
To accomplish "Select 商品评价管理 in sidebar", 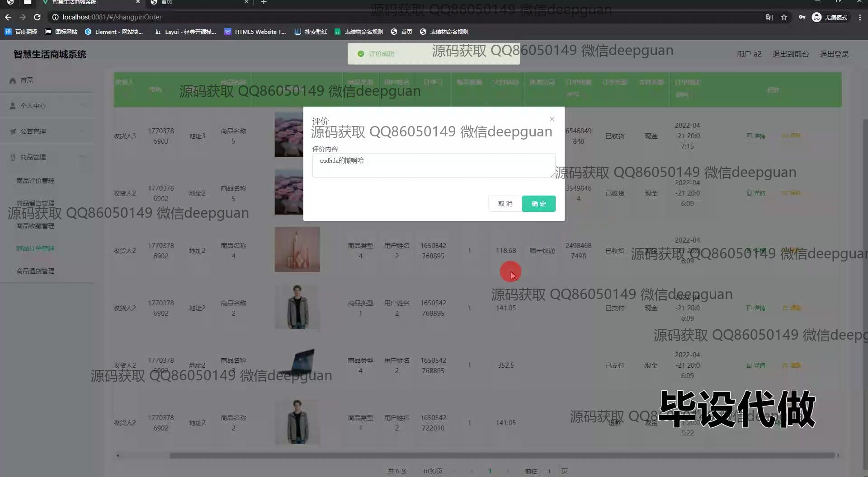I will pos(35,181).
